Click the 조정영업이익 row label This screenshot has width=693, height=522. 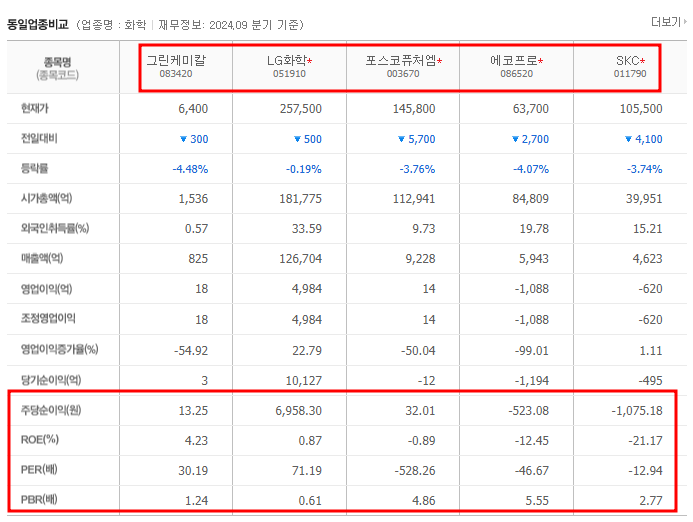[x=48, y=319]
